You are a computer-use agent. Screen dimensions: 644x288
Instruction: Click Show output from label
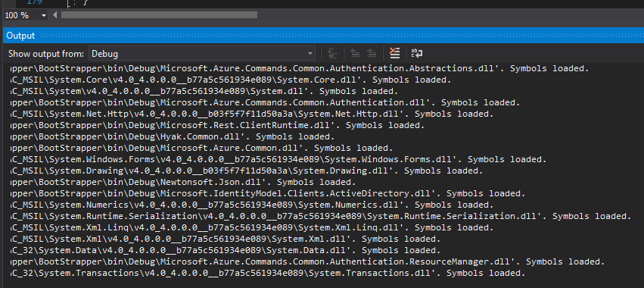pyautogui.click(x=46, y=54)
